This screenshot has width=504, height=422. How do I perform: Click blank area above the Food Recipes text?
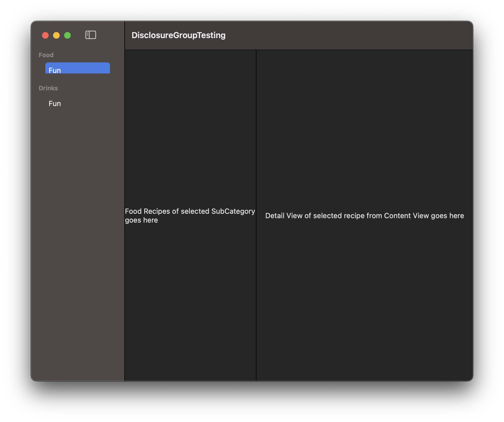pyautogui.click(x=190, y=124)
